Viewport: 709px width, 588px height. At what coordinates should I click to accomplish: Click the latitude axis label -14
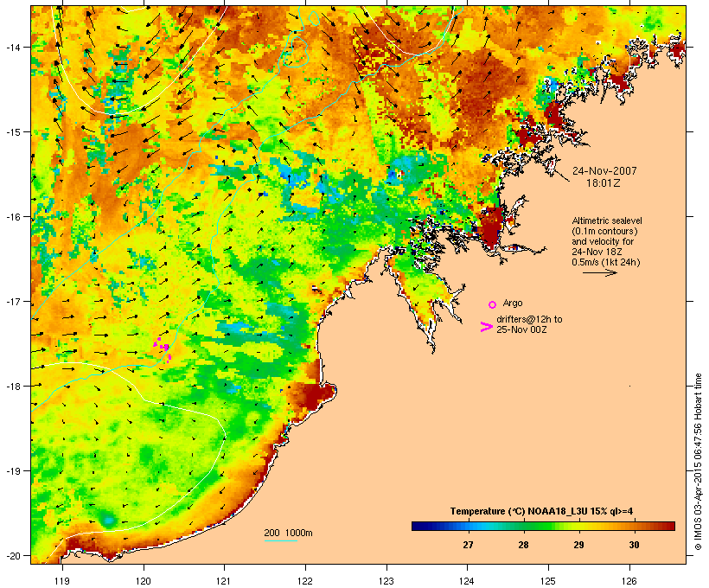[x=13, y=47]
